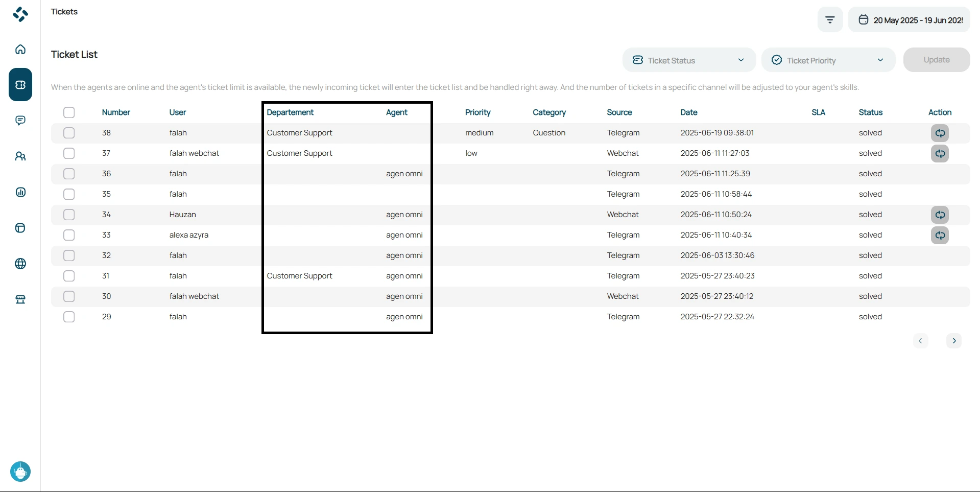The image size is (980, 492).
Task: Click the User column header
Action: [178, 112]
